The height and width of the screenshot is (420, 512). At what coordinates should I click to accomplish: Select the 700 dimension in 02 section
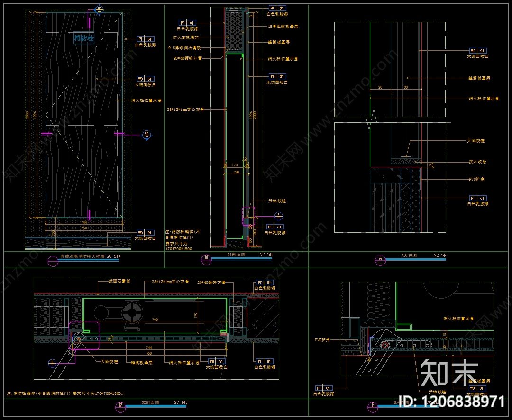(x=155, y=320)
